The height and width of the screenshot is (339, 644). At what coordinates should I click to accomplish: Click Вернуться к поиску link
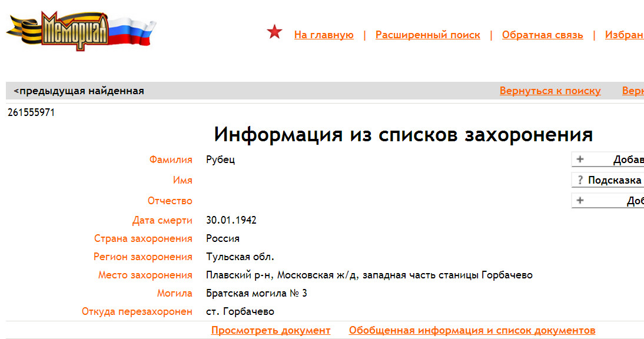tap(550, 91)
